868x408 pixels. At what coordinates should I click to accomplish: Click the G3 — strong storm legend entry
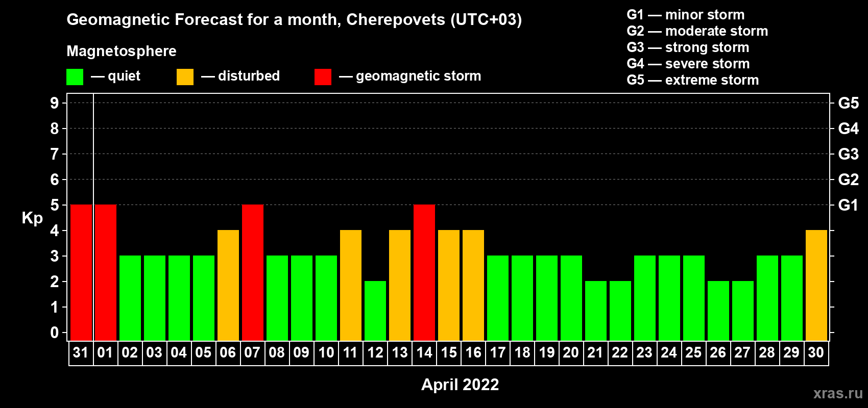(x=688, y=47)
